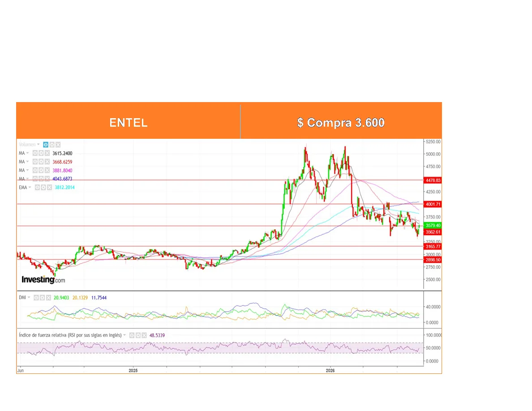Toggle visibility eye of MA 3668.6259
The width and height of the screenshot is (532, 411).
coord(35,162)
